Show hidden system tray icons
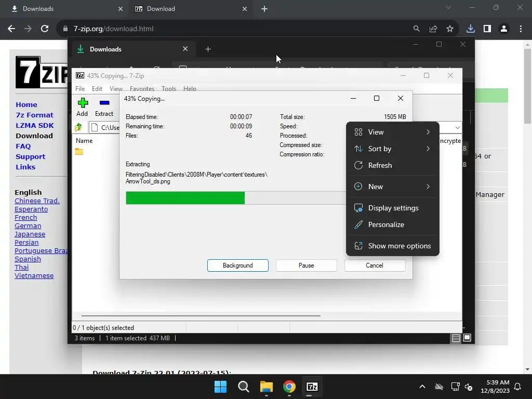This screenshot has width=532, height=399. (x=422, y=387)
